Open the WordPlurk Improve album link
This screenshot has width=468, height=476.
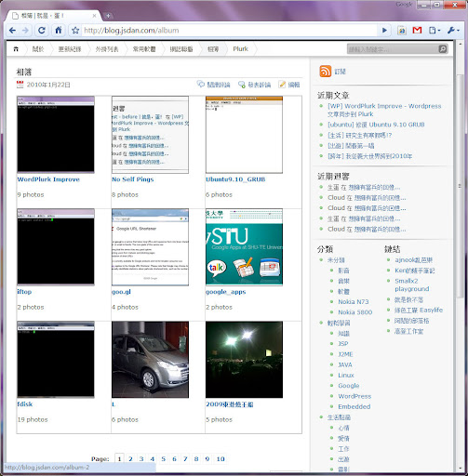(x=48, y=179)
